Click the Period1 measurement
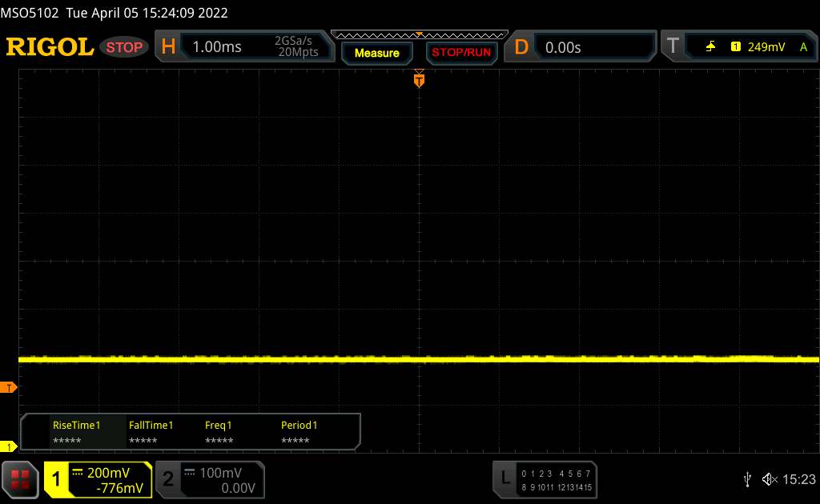820x504 pixels. [x=299, y=433]
